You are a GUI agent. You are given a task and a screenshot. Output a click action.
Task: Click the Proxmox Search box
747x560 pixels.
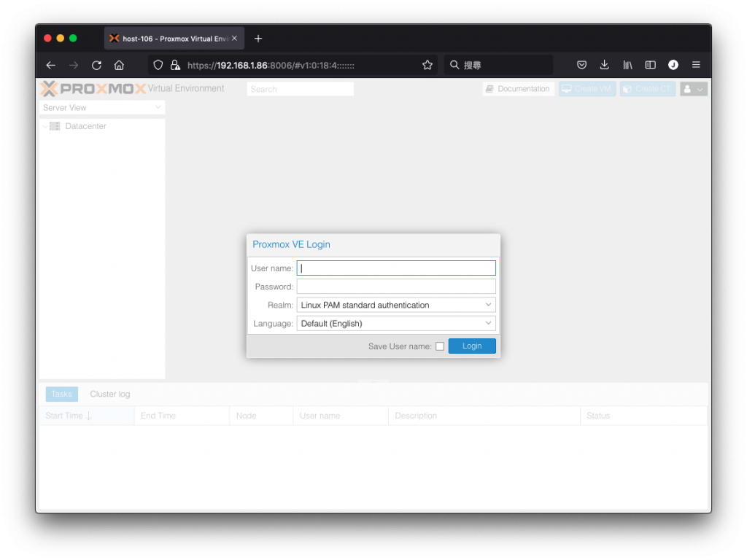[300, 89]
